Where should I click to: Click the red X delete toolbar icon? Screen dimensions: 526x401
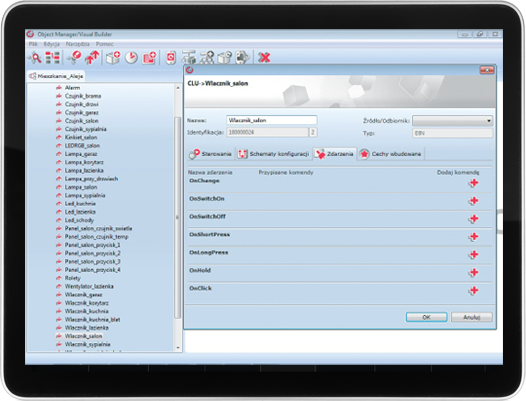coord(264,58)
